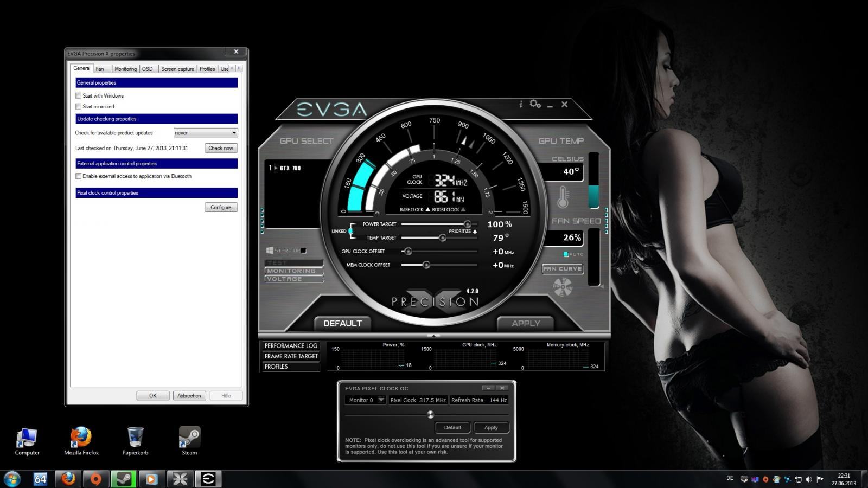Open network tray icon
The width and height of the screenshot is (868, 488).
point(798,479)
